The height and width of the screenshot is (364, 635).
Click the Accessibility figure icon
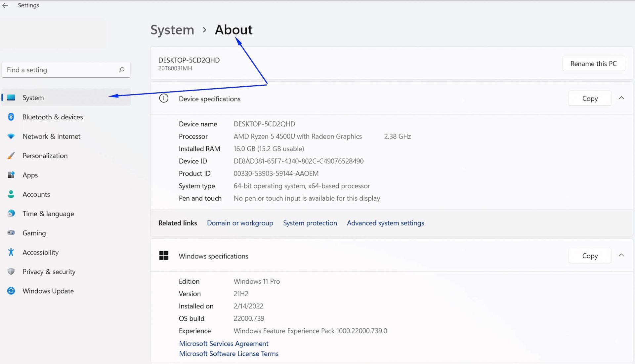coord(11,252)
